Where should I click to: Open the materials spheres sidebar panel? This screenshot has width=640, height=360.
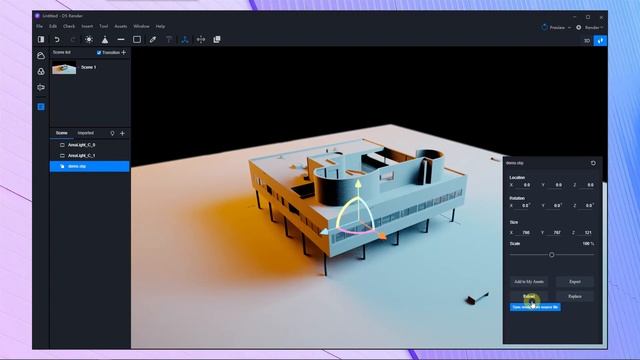click(x=41, y=71)
